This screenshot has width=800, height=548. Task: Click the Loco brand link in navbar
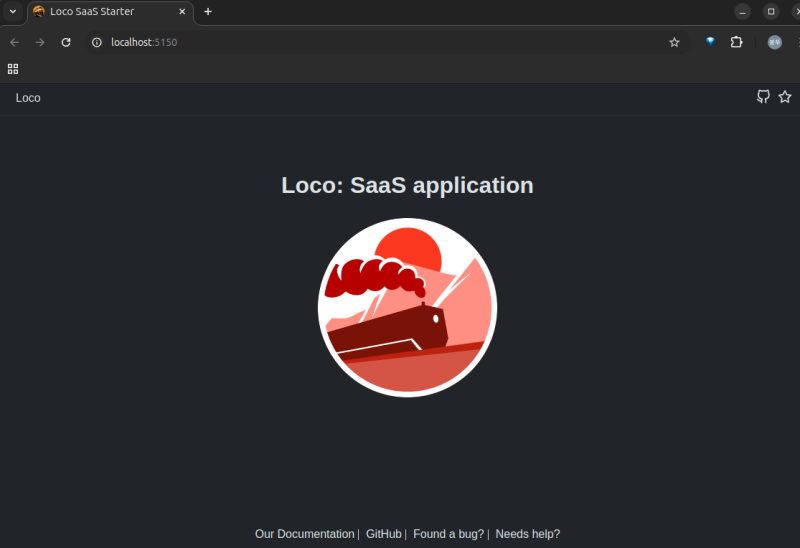[28, 98]
